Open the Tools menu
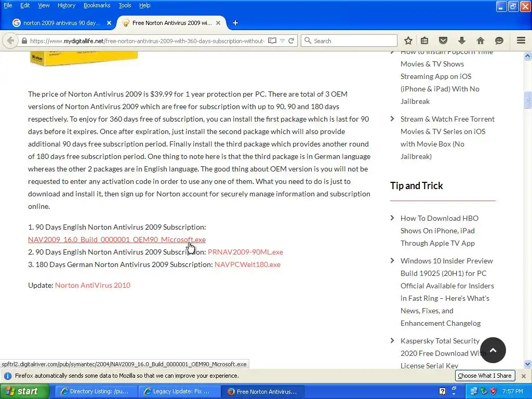Screen dimensions: 532x399 tap(125, 5)
